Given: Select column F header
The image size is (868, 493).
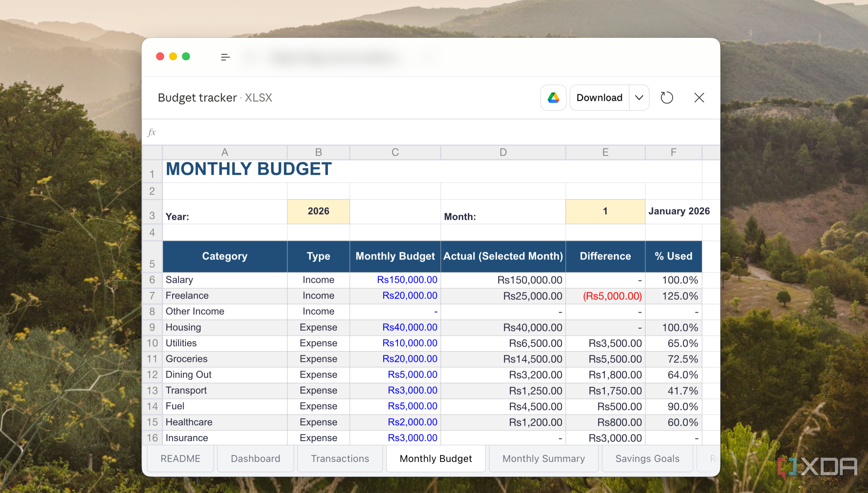Looking at the screenshot, I should (x=673, y=152).
